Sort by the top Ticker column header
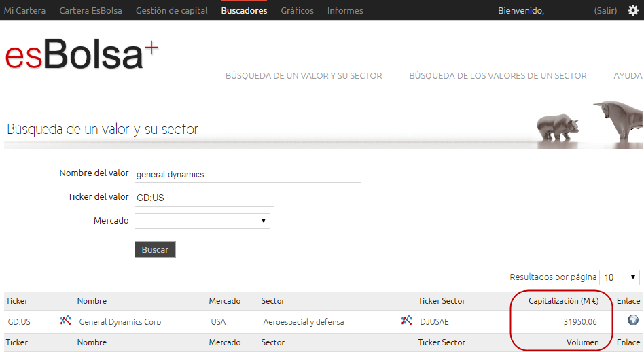The image size is (644, 352). click(x=17, y=300)
